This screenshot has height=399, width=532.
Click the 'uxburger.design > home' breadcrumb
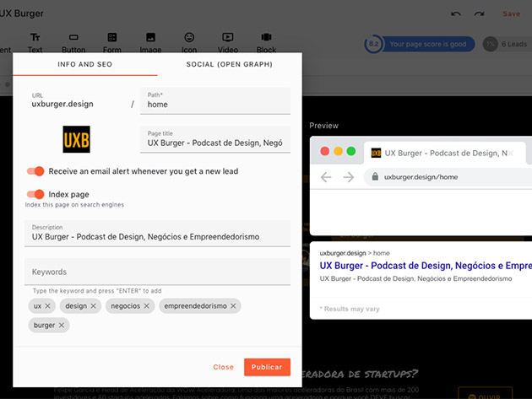coord(355,253)
